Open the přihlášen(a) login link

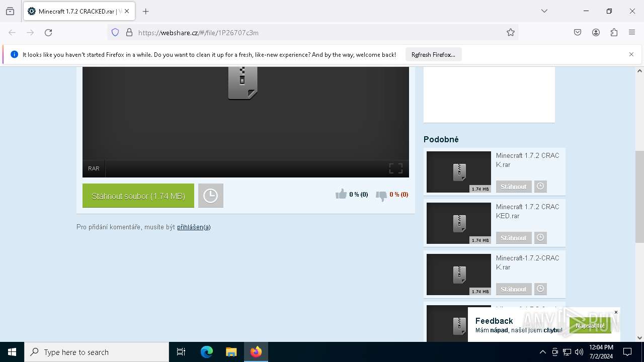point(194,227)
